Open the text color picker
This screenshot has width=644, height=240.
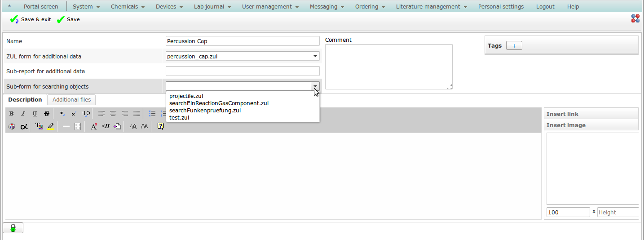point(39,127)
